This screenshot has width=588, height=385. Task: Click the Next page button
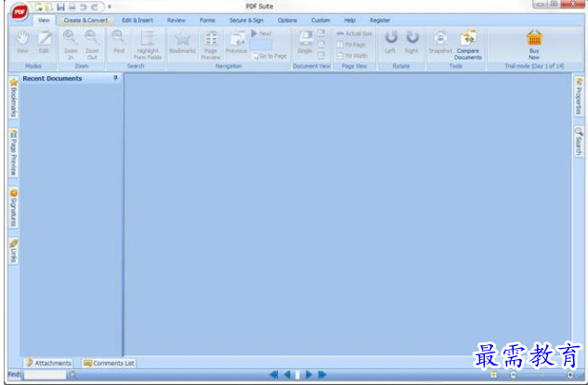[x=261, y=33]
